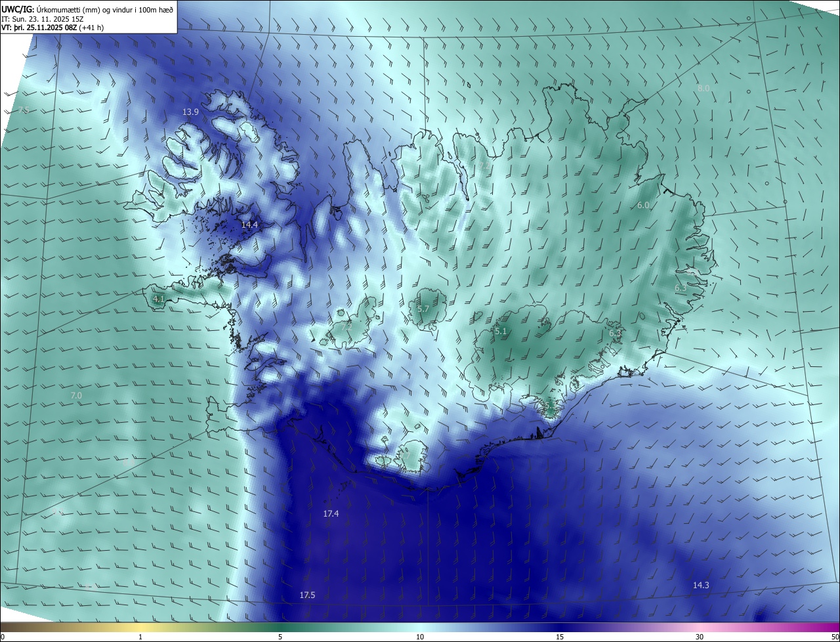Click the colorbar tick label '0'
Image resolution: width=840 pixels, height=642 pixels.
click(x=3, y=637)
